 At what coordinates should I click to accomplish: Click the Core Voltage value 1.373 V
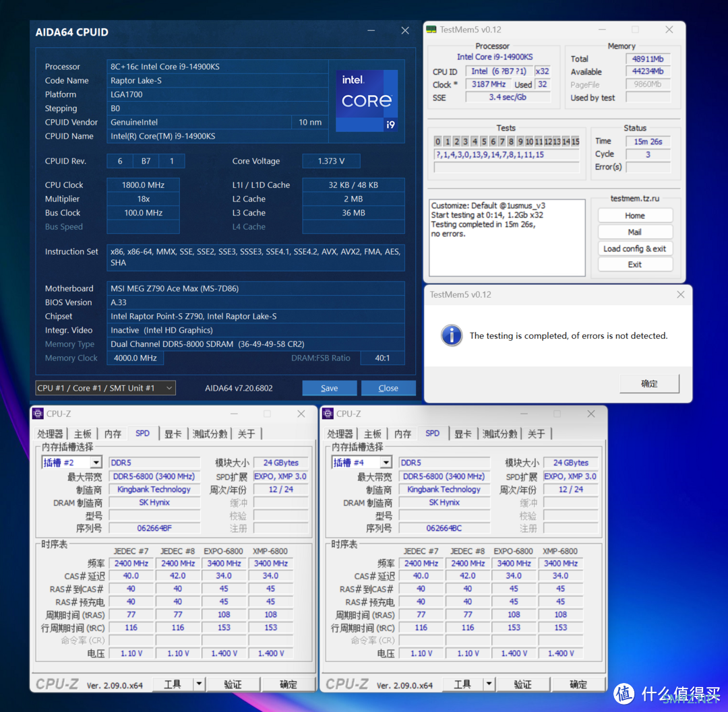pyautogui.click(x=331, y=161)
